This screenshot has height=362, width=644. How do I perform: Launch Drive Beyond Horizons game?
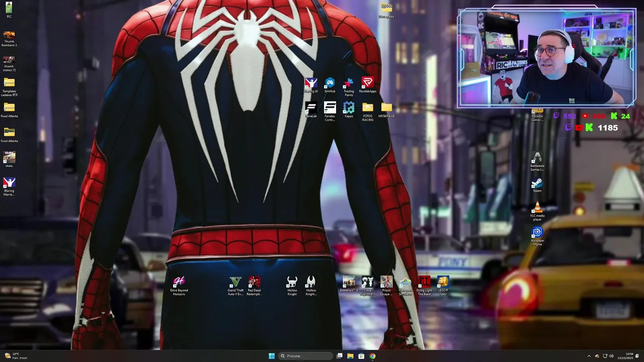[x=179, y=286]
